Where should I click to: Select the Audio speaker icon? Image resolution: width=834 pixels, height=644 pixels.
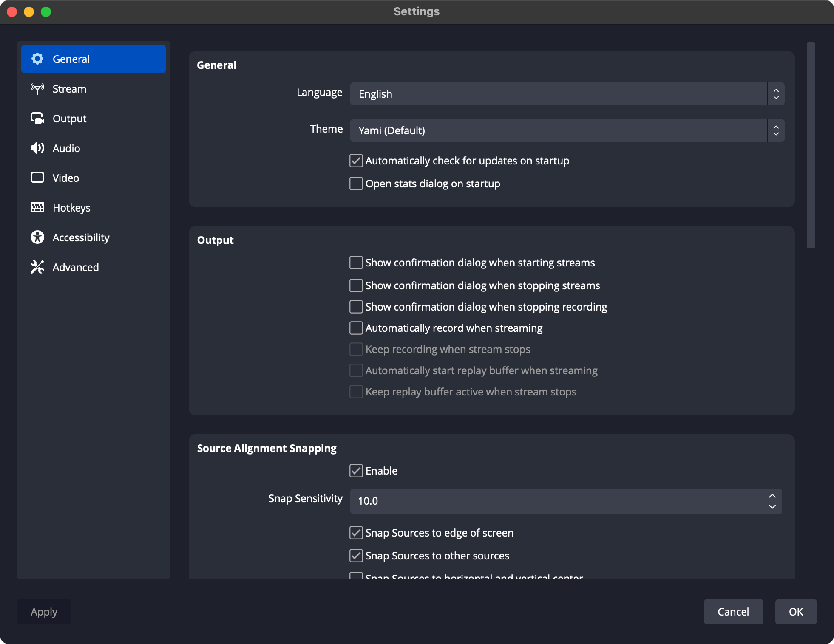tap(37, 148)
